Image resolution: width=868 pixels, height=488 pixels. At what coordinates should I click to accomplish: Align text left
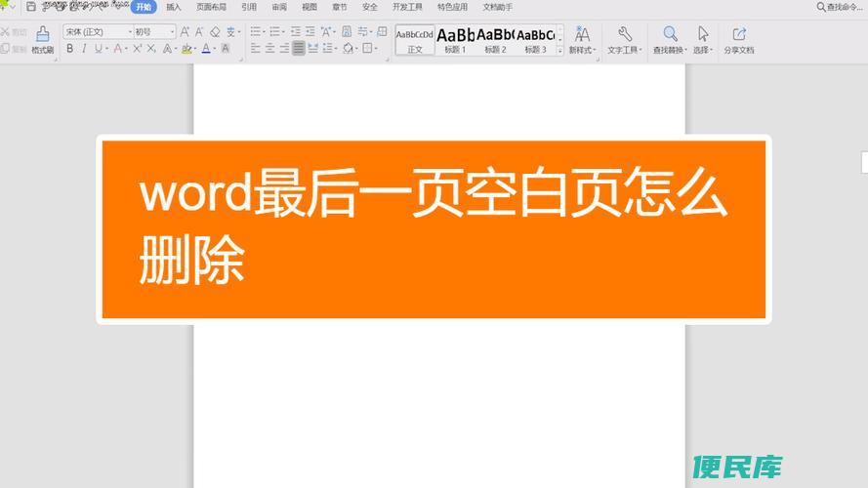click(x=255, y=49)
